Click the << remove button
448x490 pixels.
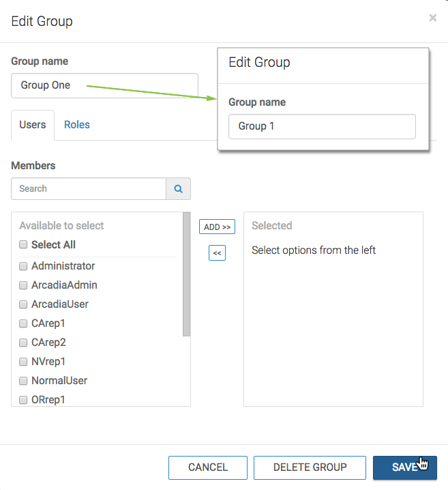click(217, 253)
